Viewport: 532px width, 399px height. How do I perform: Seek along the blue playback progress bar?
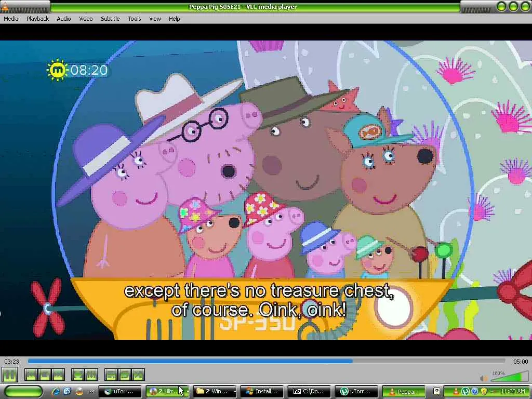point(267,362)
